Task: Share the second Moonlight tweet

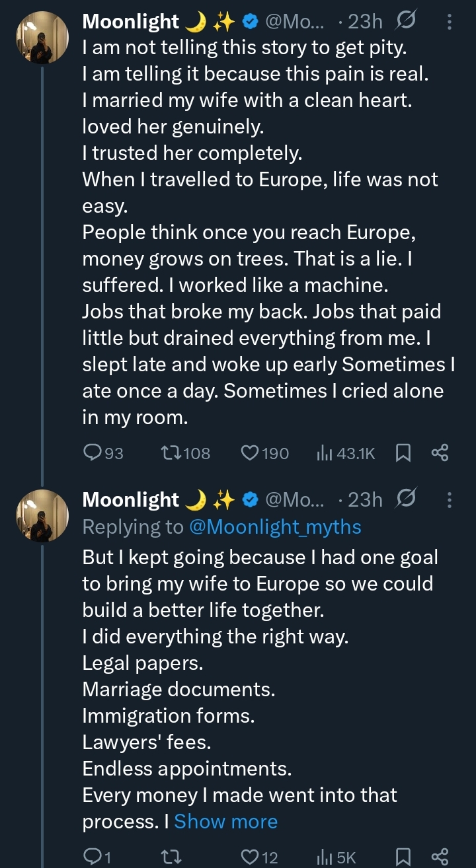Action: click(x=440, y=857)
